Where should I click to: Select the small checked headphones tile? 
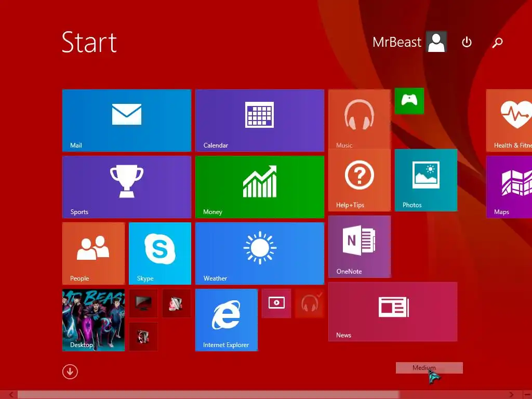point(309,303)
